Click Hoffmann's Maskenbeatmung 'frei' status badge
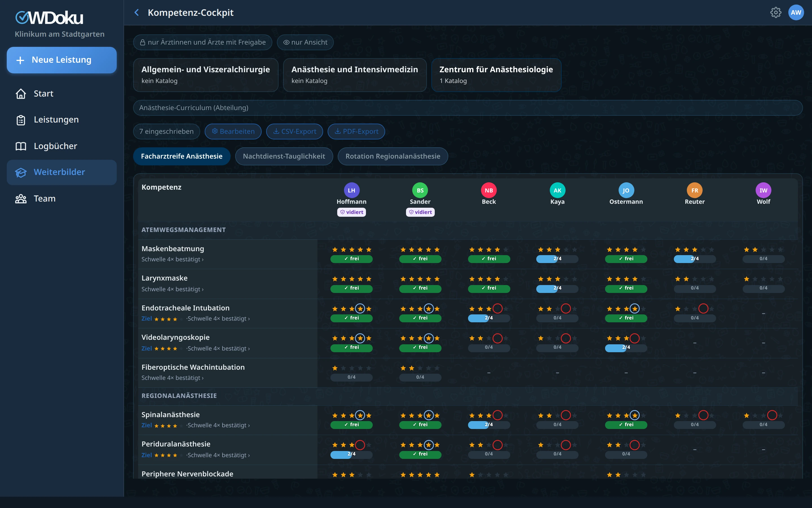 pos(351,259)
